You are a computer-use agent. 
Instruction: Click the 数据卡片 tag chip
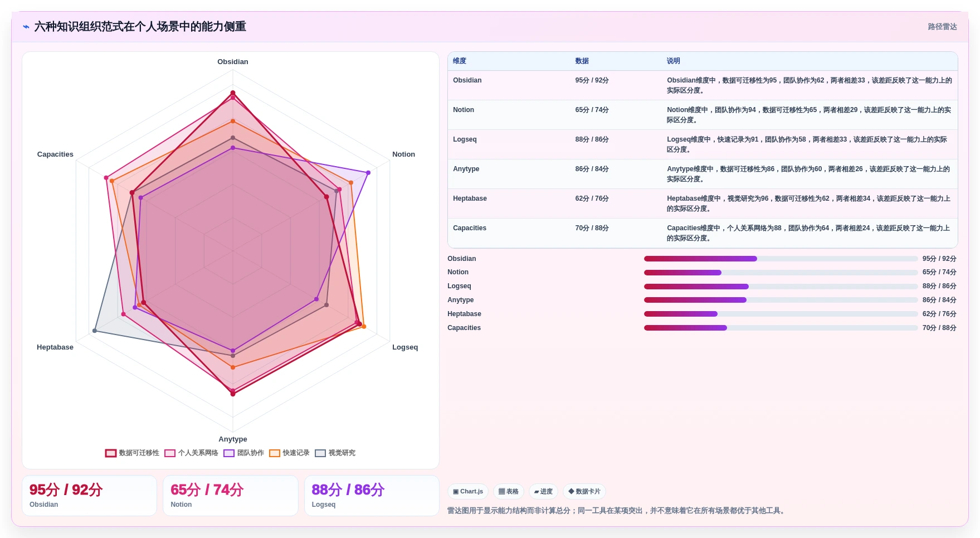pos(584,491)
